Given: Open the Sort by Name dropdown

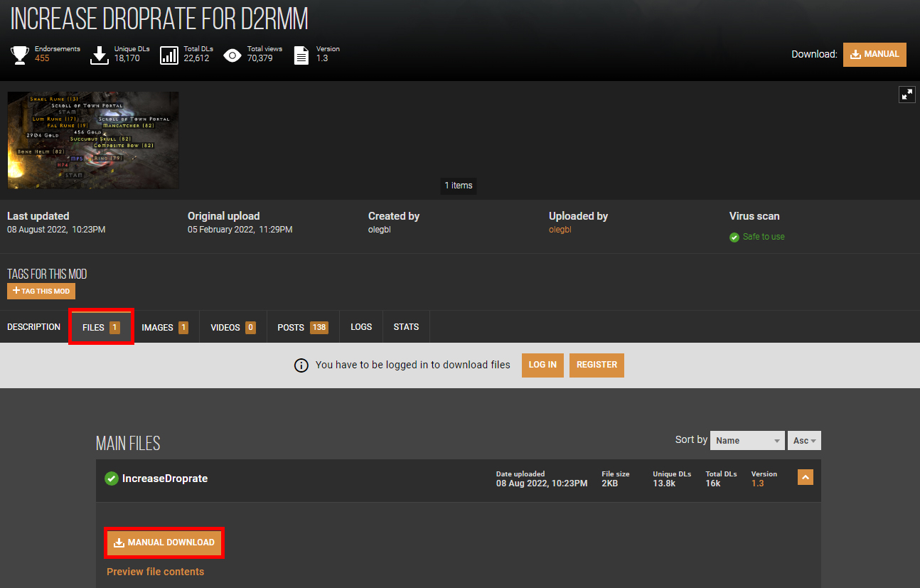Looking at the screenshot, I should coord(747,441).
